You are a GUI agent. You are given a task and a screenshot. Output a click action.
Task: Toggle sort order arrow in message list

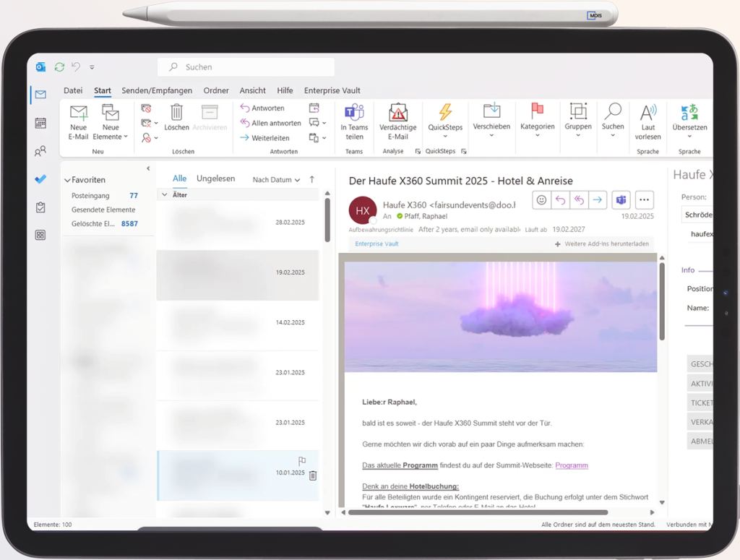(x=312, y=179)
